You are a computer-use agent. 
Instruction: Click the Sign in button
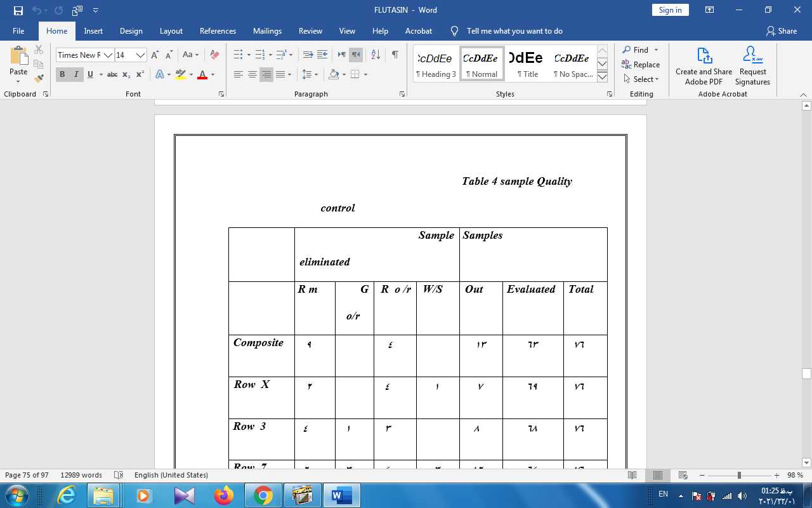[670, 10]
